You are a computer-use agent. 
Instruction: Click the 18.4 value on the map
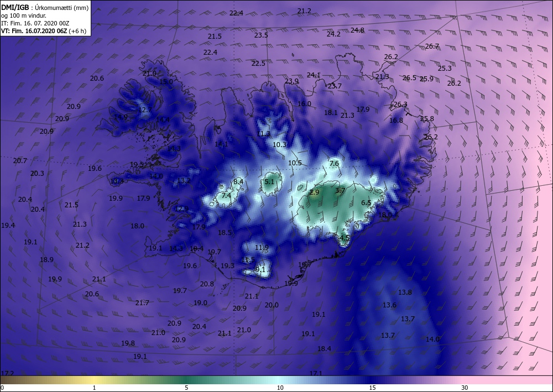click(x=324, y=349)
